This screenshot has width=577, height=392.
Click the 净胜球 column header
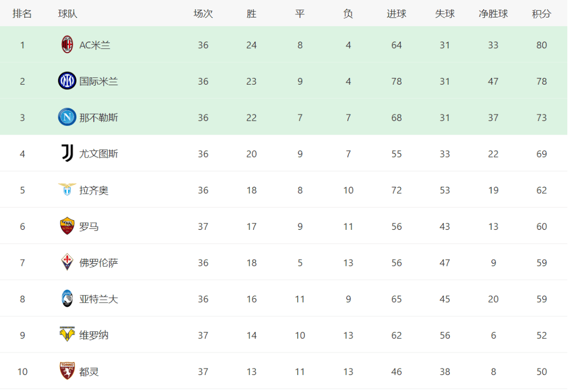493,14
